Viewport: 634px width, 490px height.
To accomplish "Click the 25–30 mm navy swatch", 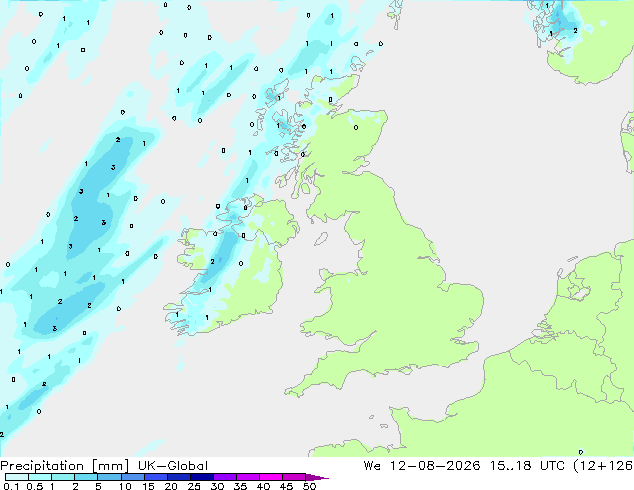I will click(202, 477).
